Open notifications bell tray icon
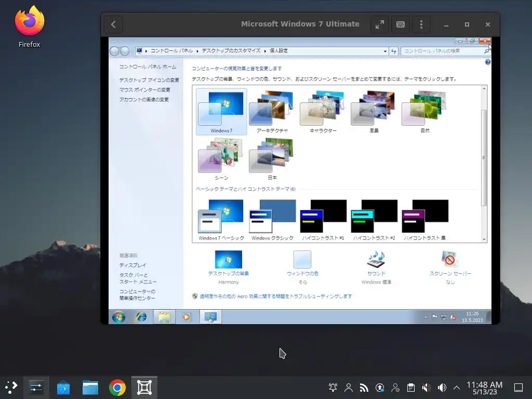Viewport: 532px width, 399px height. click(333, 388)
